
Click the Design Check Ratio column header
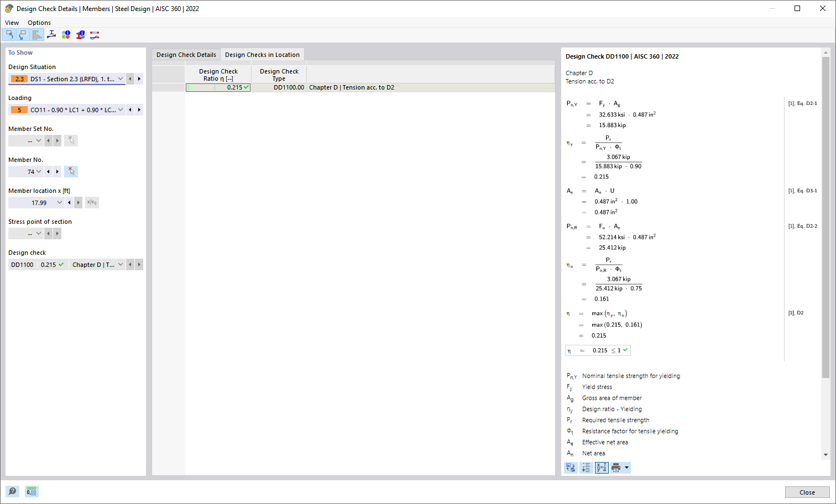[x=218, y=75]
